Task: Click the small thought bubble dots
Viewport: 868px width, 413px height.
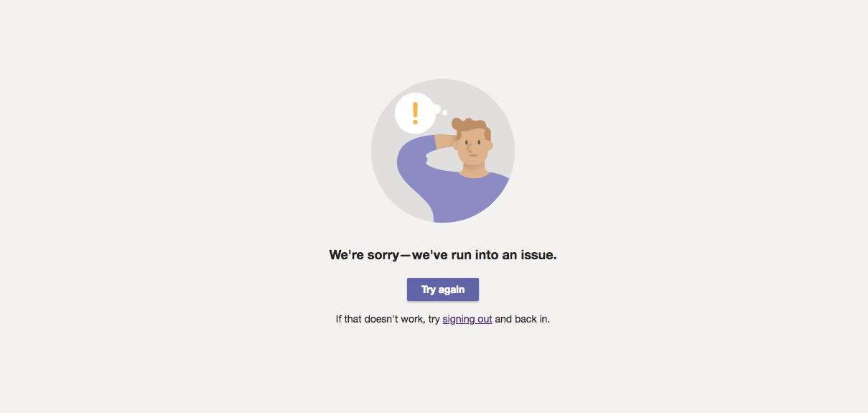Action: [439, 111]
